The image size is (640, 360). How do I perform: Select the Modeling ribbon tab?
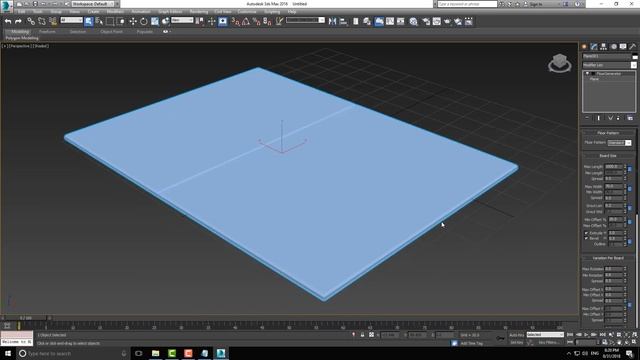(20, 31)
